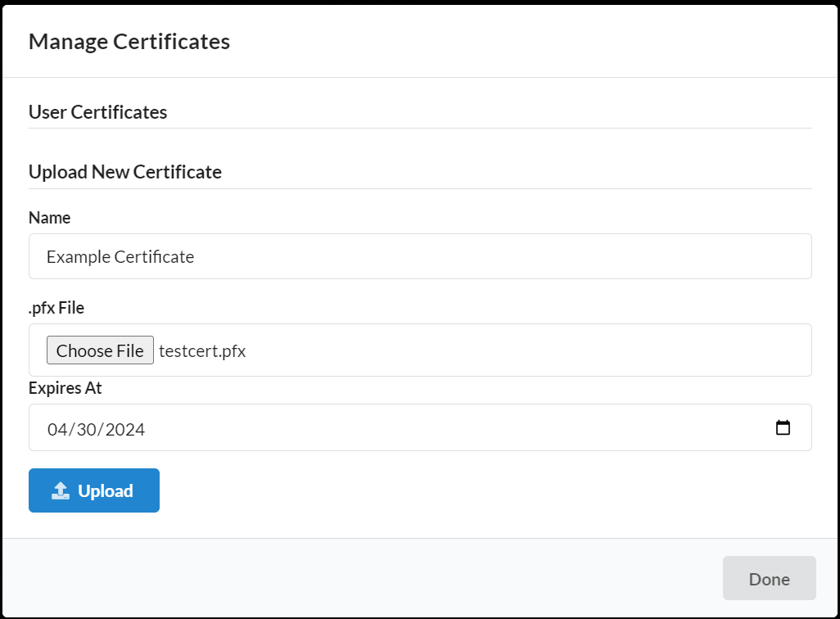Click the upload arrow icon on Upload button

tap(59, 490)
